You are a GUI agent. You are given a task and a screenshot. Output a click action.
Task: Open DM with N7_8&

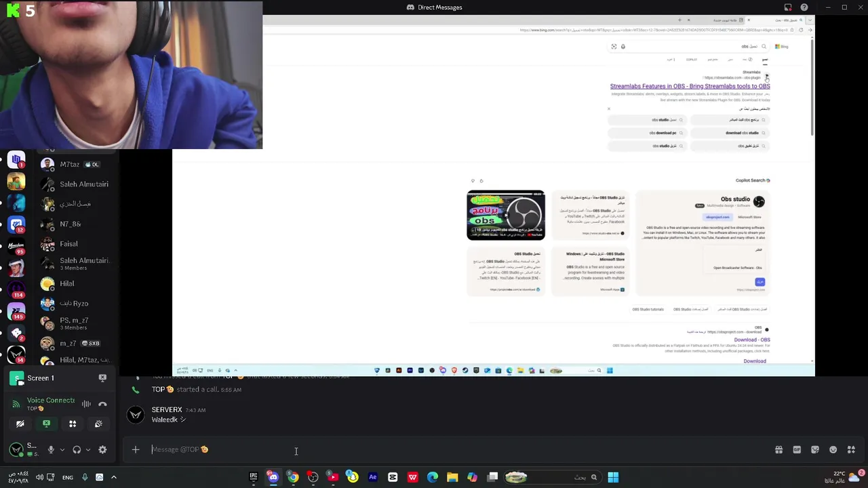pyautogui.click(x=77, y=224)
